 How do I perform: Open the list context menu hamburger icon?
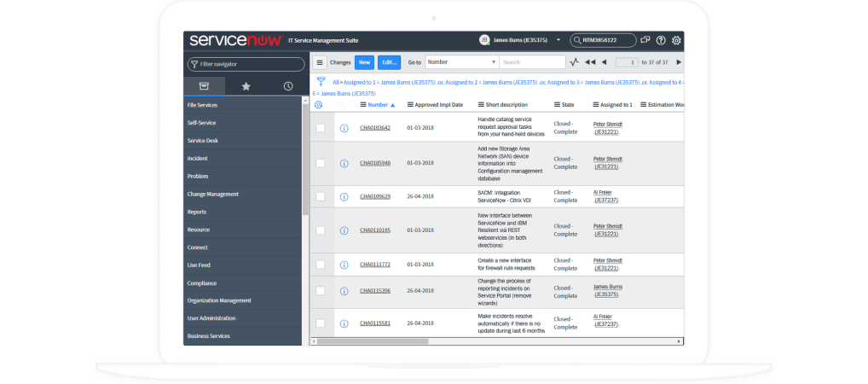(320, 62)
